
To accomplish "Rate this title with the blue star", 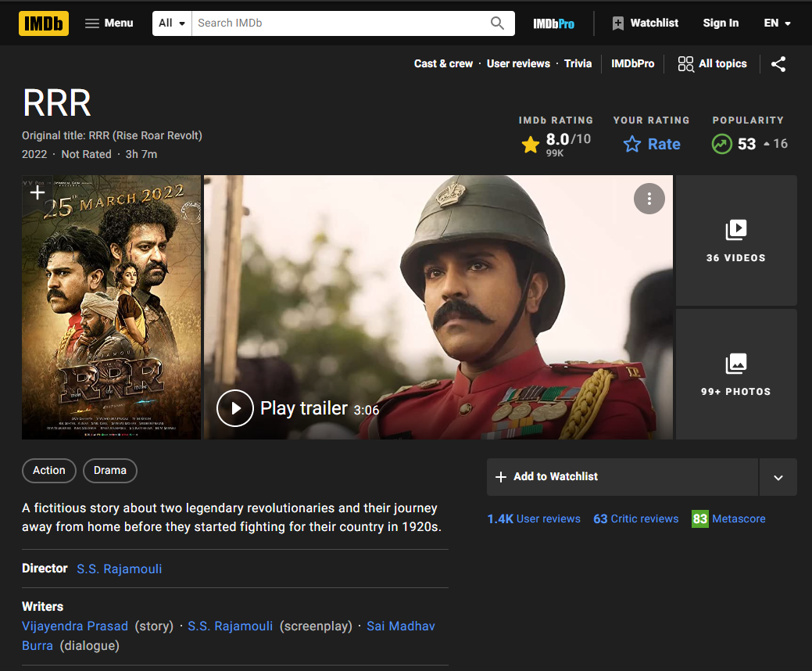I will pos(652,144).
